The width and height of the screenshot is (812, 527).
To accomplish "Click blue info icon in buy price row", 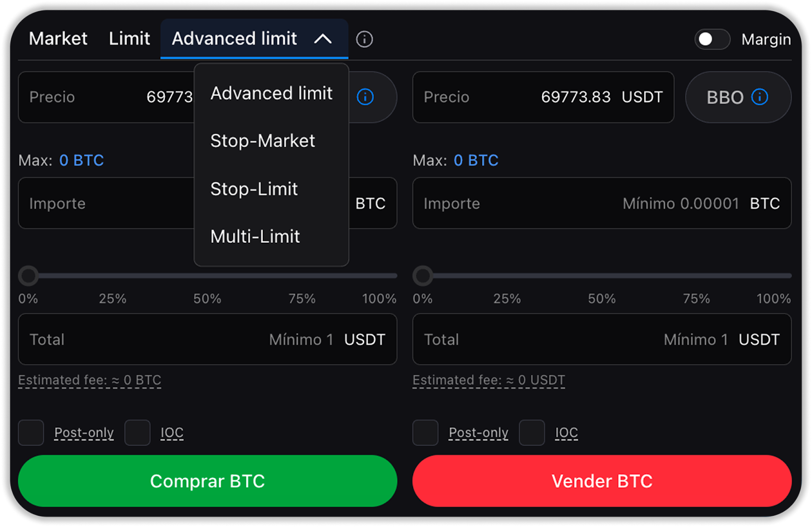I will point(365,97).
